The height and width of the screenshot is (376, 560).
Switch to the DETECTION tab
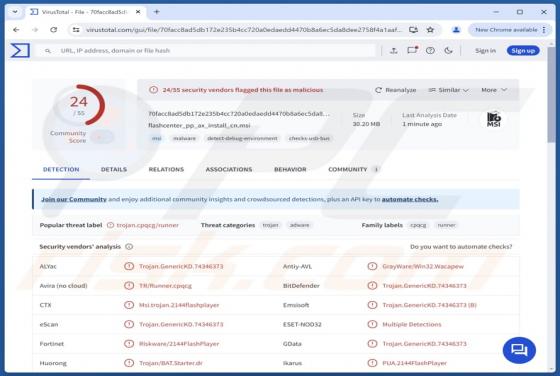point(61,169)
